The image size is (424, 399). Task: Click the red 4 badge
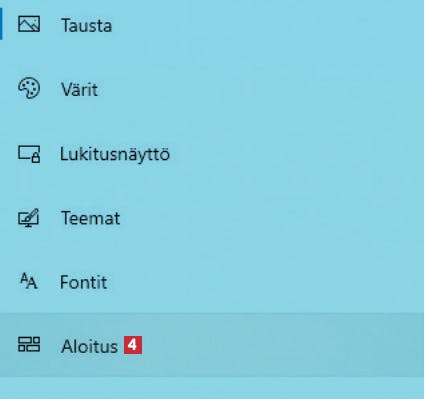point(133,345)
